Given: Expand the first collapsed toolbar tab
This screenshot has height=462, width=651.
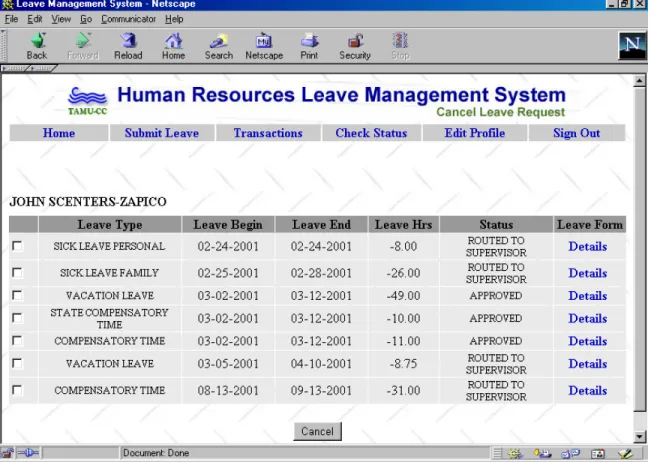Looking at the screenshot, I should tap(14, 68).
